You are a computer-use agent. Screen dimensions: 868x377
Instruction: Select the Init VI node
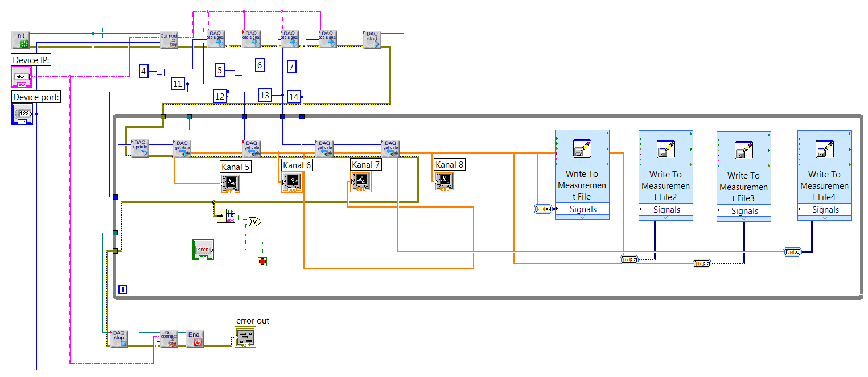21,40
